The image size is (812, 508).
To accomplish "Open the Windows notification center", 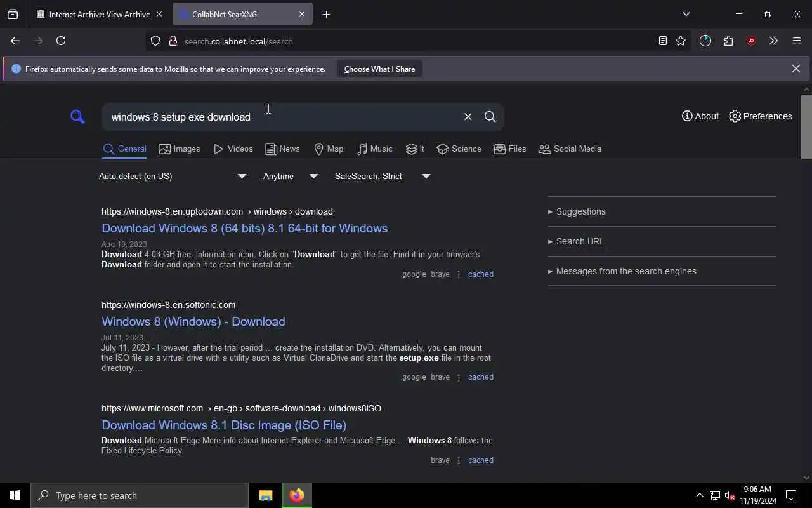I will point(791,495).
